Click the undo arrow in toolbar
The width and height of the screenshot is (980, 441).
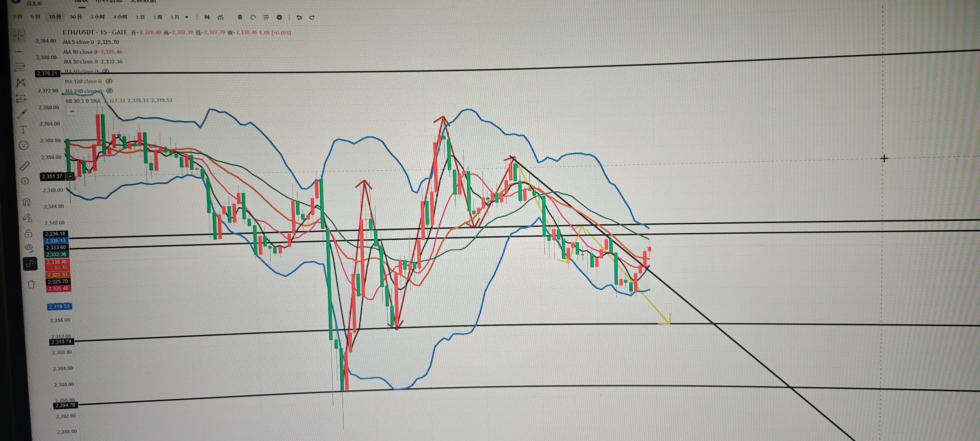pos(299,17)
